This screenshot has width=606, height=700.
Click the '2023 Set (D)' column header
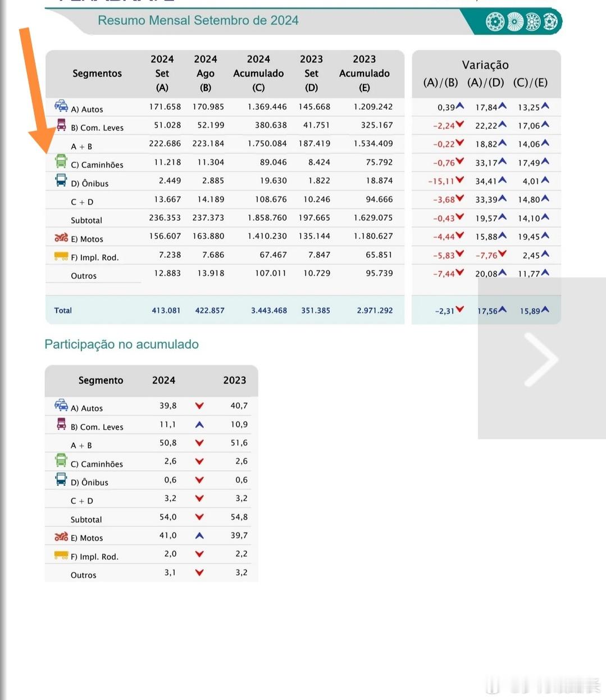[x=311, y=73]
